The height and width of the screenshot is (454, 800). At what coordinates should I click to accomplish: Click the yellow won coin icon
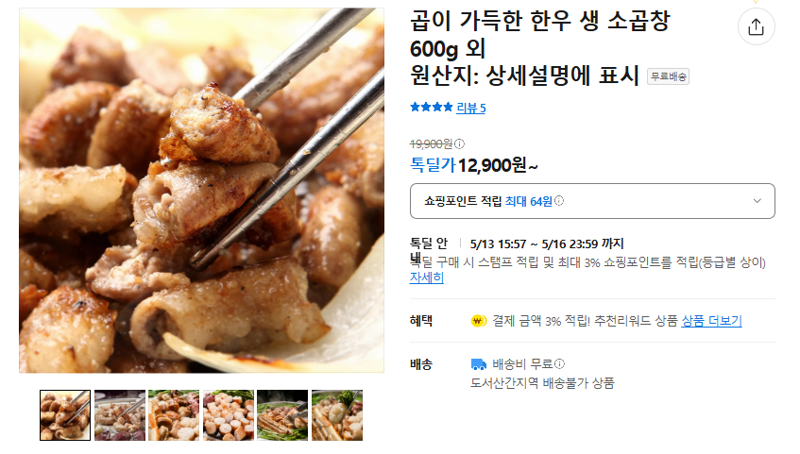click(x=478, y=321)
